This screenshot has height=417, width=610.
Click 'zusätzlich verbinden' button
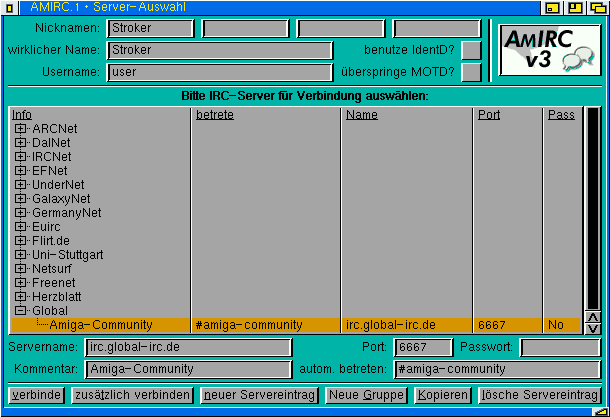[132, 395]
